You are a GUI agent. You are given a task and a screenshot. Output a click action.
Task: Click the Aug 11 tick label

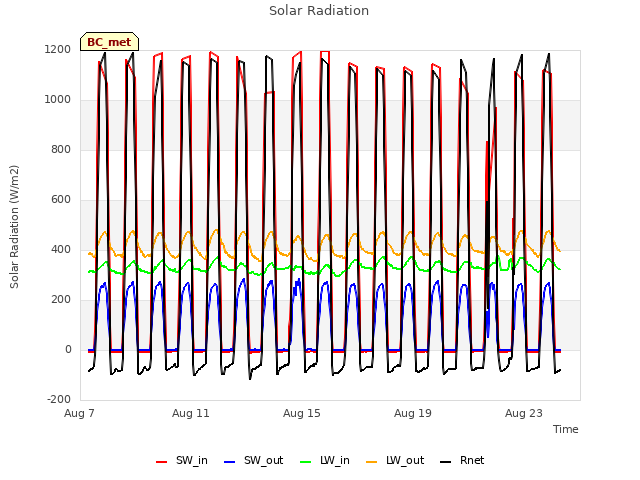coord(191,413)
